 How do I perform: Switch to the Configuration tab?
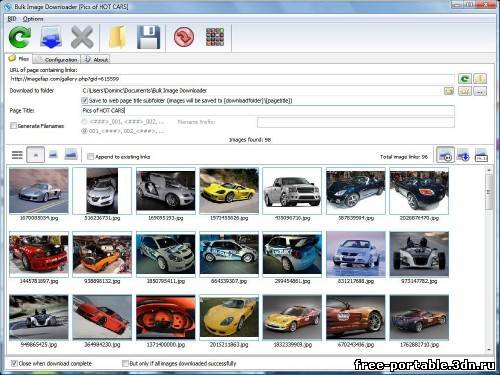coord(57,59)
